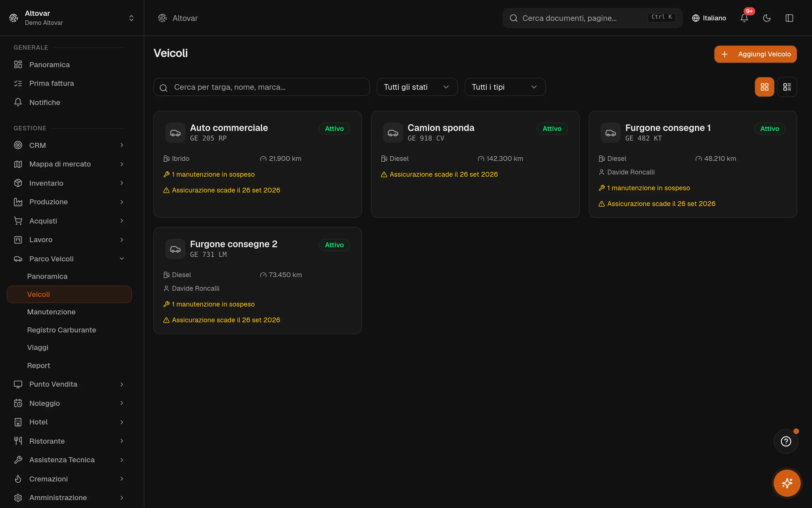Viewport: 812px width, 508px height.
Task: Open the Tutti gli stati dropdown
Action: click(x=417, y=87)
